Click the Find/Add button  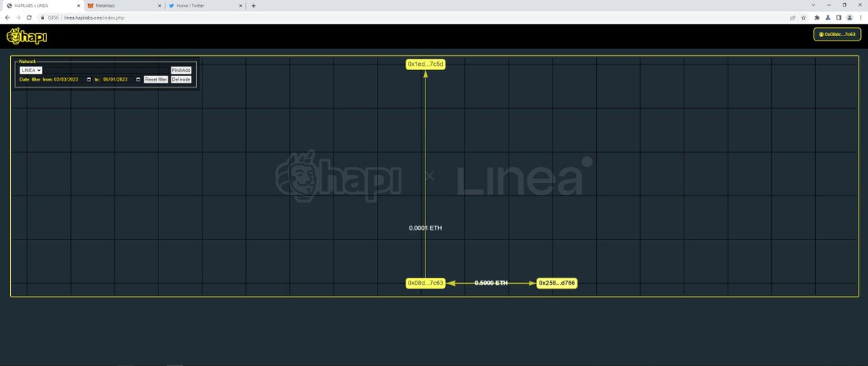[x=181, y=70]
